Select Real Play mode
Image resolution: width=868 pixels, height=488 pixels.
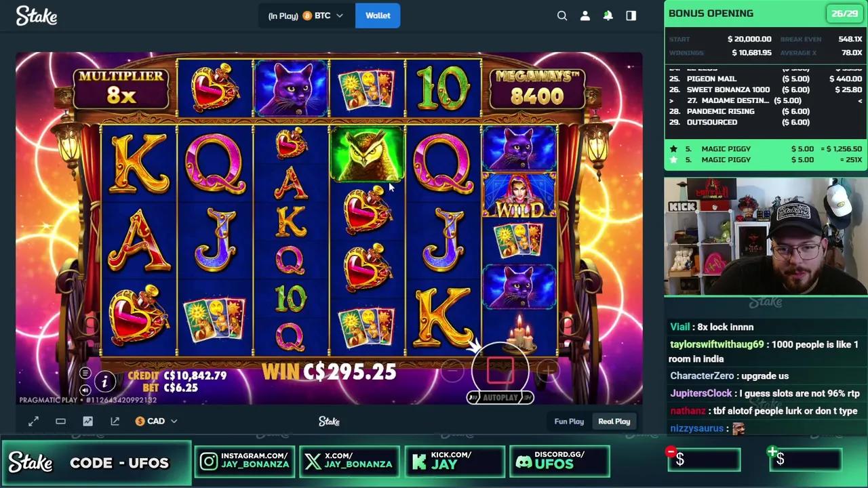(614, 422)
